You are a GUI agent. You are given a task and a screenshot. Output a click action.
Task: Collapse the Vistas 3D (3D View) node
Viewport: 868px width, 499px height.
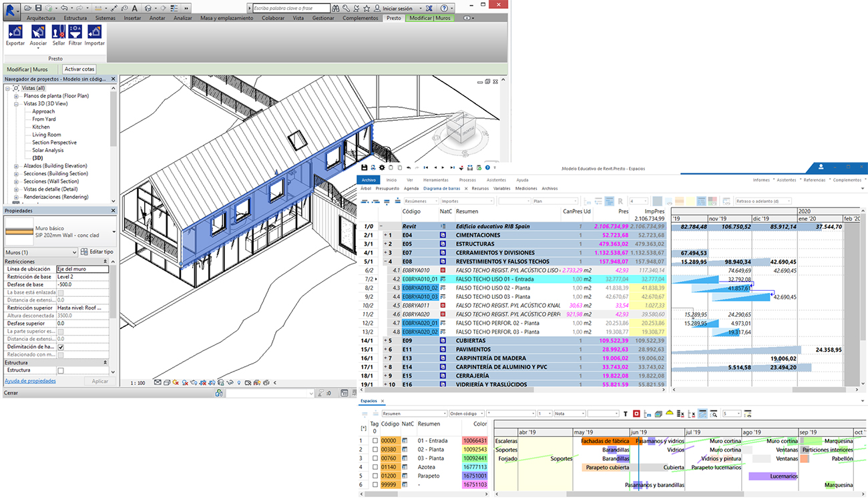coord(16,104)
